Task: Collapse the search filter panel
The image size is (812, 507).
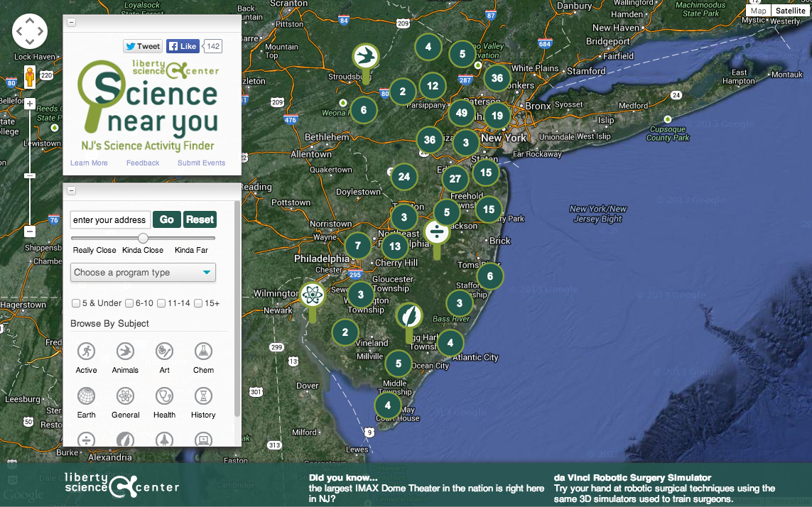Action: pos(71,190)
